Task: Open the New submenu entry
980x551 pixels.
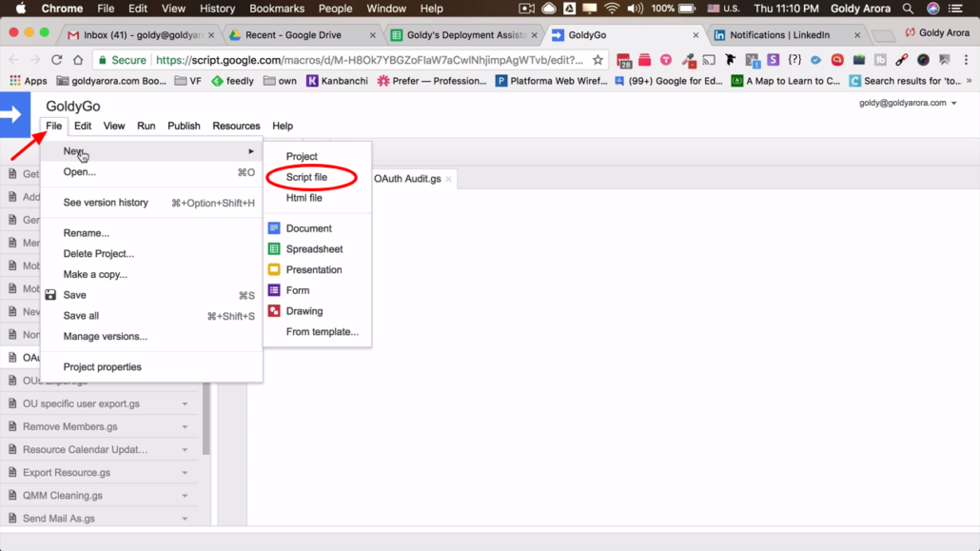Action: [151, 150]
